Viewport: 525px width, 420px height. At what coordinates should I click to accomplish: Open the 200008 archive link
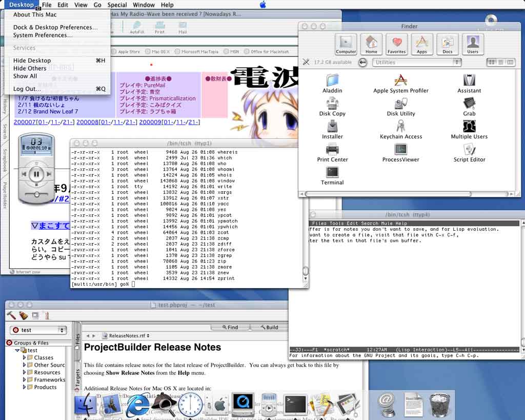coord(87,122)
